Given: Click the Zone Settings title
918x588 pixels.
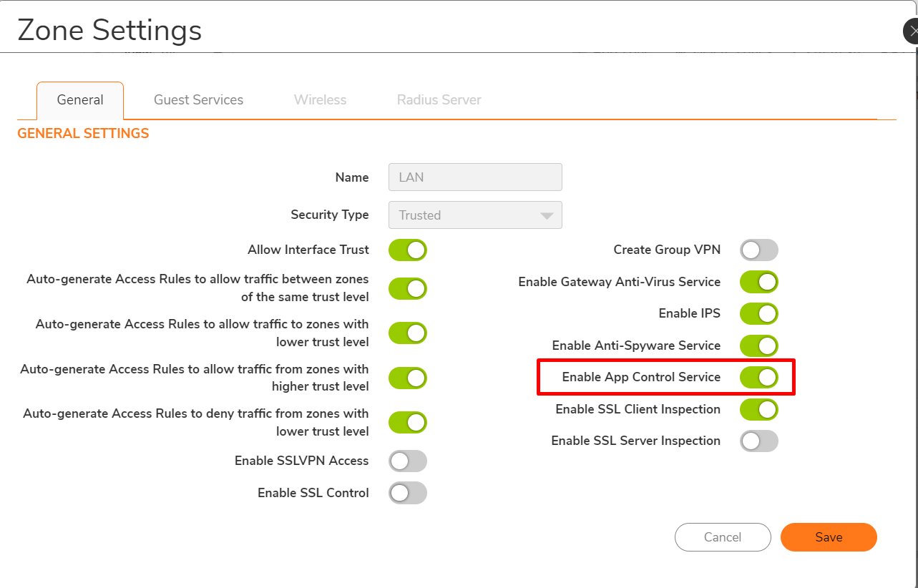Looking at the screenshot, I should [x=109, y=31].
